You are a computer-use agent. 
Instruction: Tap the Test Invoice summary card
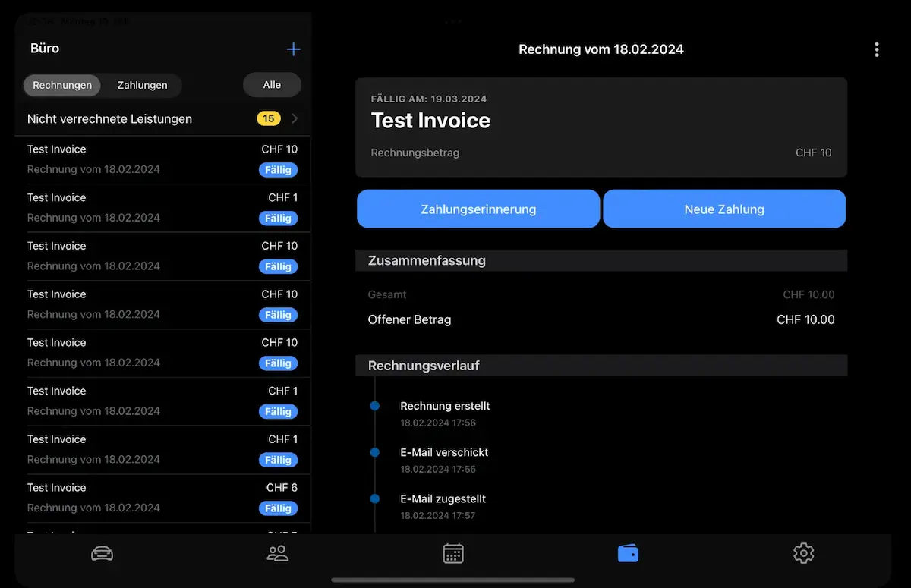pos(601,127)
